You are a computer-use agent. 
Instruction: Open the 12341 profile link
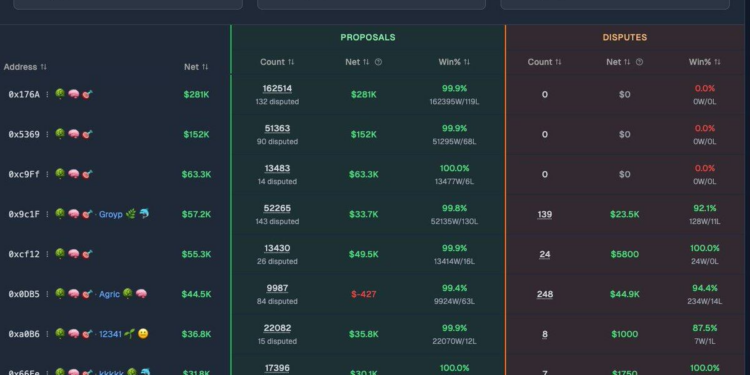pyautogui.click(x=110, y=334)
